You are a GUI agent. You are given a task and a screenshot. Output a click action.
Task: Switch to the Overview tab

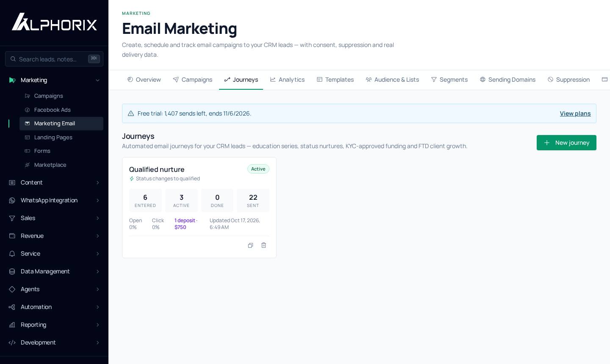[144, 80]
